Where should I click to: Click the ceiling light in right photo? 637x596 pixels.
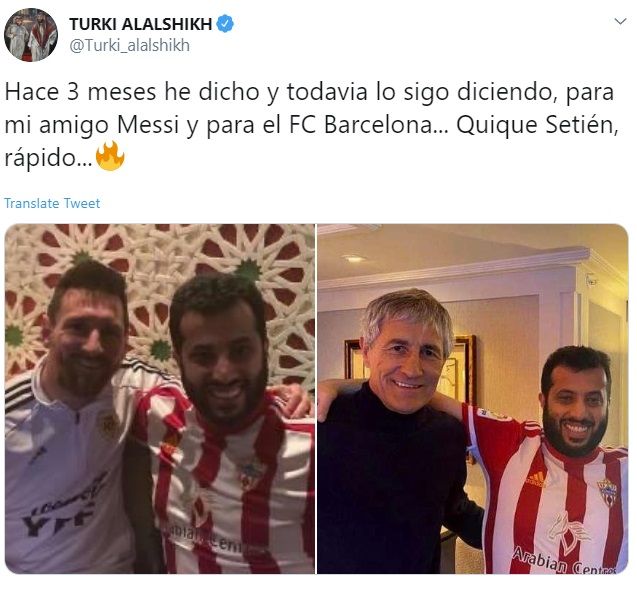pos(354,259)
